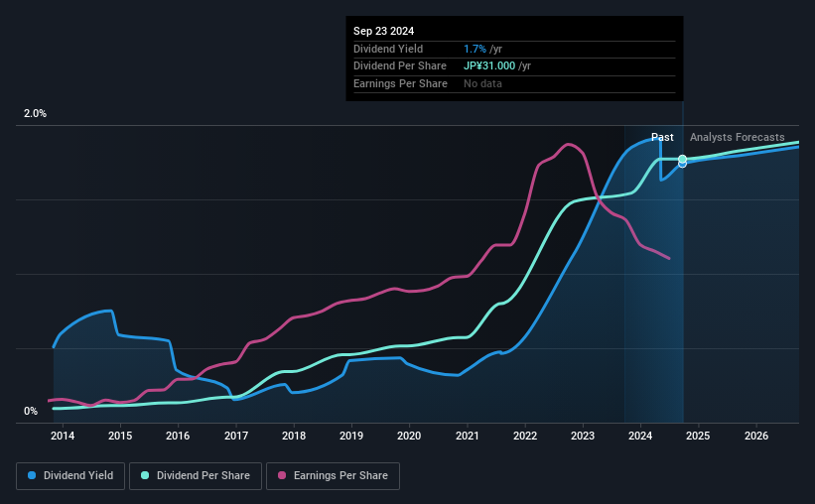Click the 2.0% y-axis label
The height and width of the screenshot is (504, 815).
[35, 114]
